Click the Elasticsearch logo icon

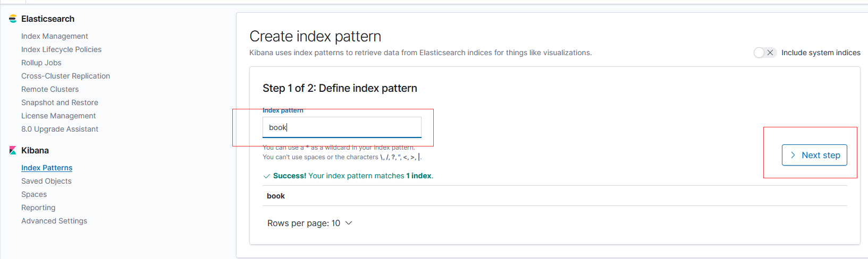point(13,19)
